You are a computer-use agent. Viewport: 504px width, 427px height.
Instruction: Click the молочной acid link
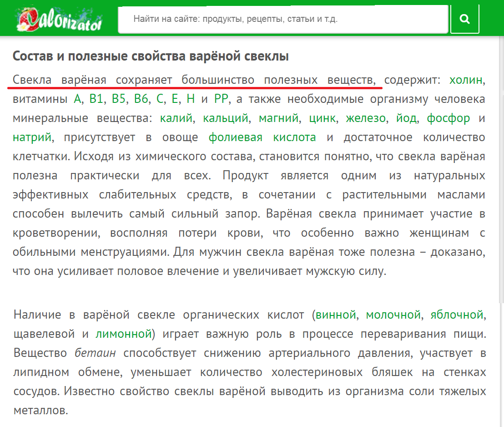392,314
